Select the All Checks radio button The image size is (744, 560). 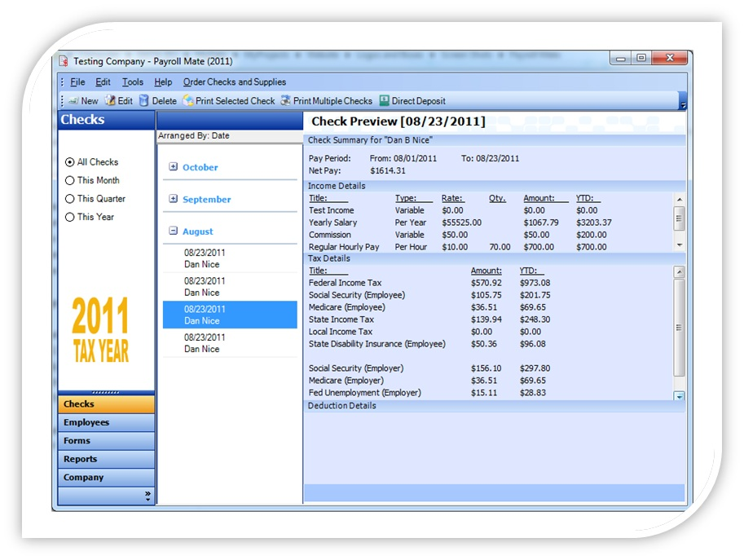[70, 161]
